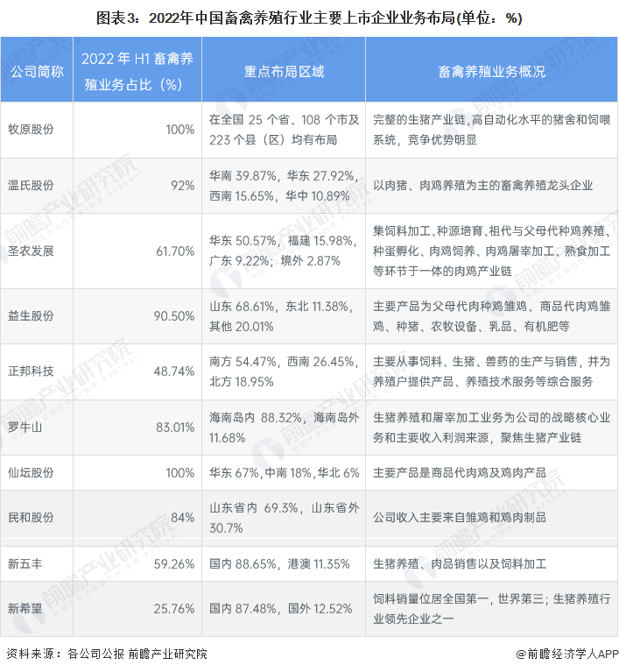Click the 集饲料加工、种源培育 overview cell
Viewport: 619px width, 672px height.
(x=491, y=251)
